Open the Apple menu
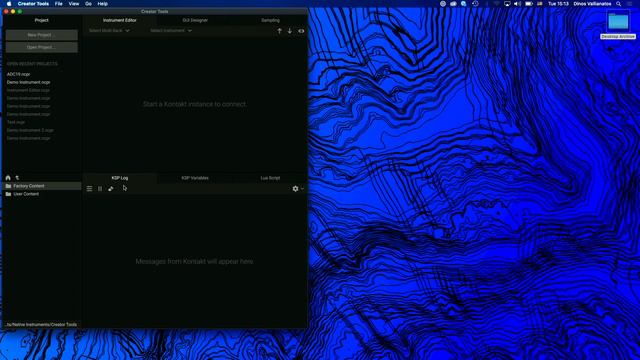The height and width of the screenshot is (360, 640). [9, 4]
